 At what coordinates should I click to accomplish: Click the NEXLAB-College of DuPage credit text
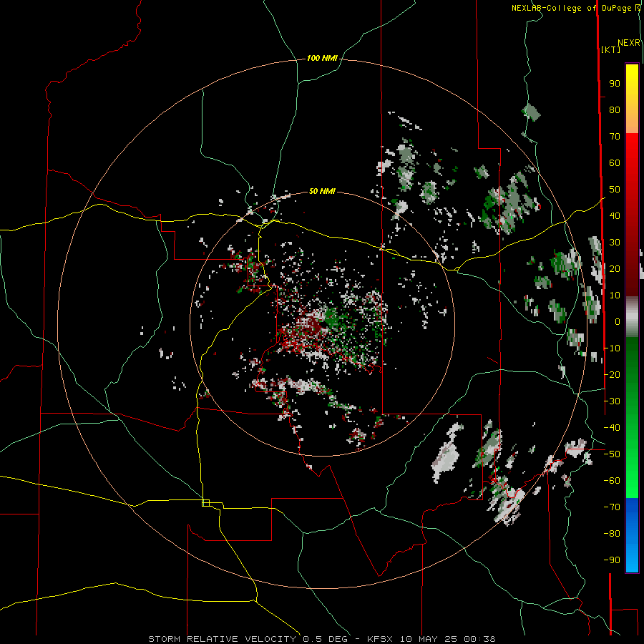click(575, 8)
